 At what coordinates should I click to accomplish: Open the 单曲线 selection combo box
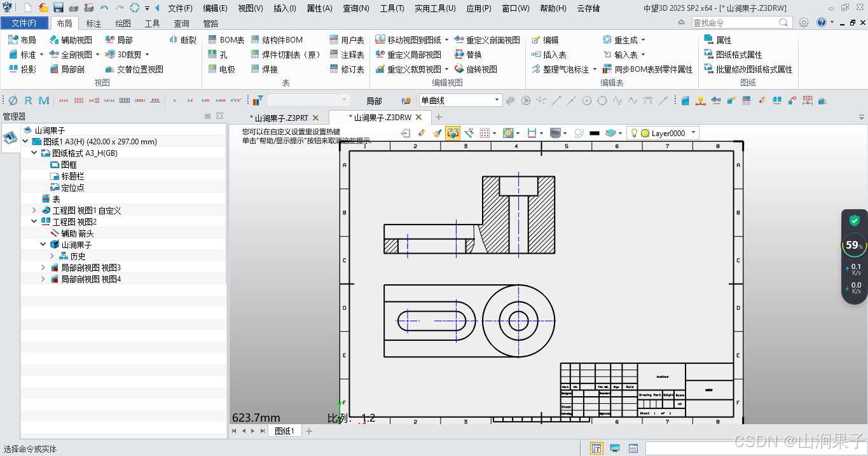tap(460, 100)
